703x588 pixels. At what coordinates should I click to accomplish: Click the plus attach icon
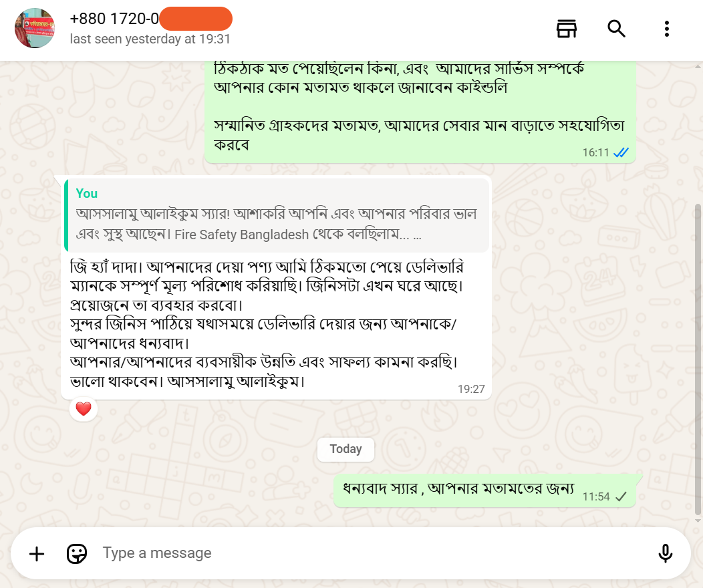37,553
